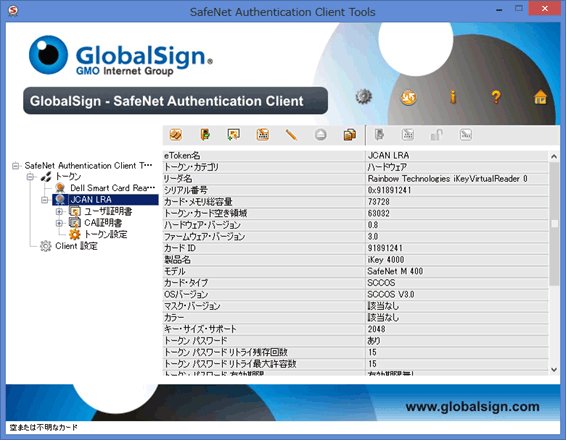Click the last grayed toolbar icon

point(465,135)
